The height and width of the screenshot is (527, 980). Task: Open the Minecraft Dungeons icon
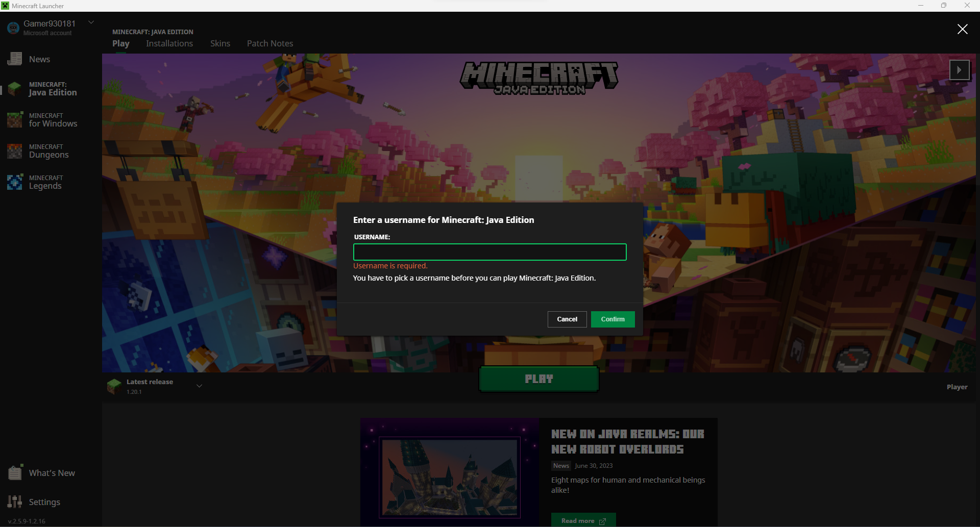pyautogui.click(x=15, y=151)
